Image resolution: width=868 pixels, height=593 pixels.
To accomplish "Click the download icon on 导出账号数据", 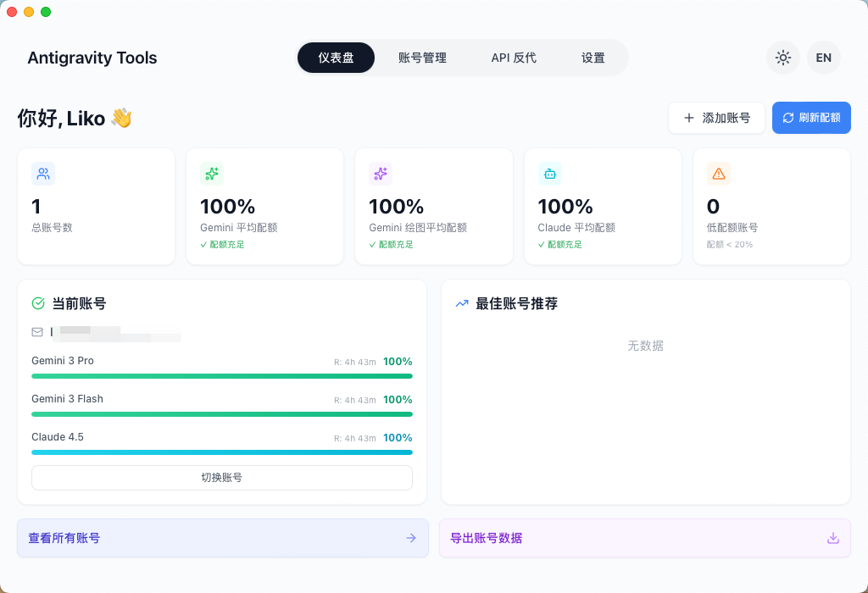I will (x=832, y=538).
